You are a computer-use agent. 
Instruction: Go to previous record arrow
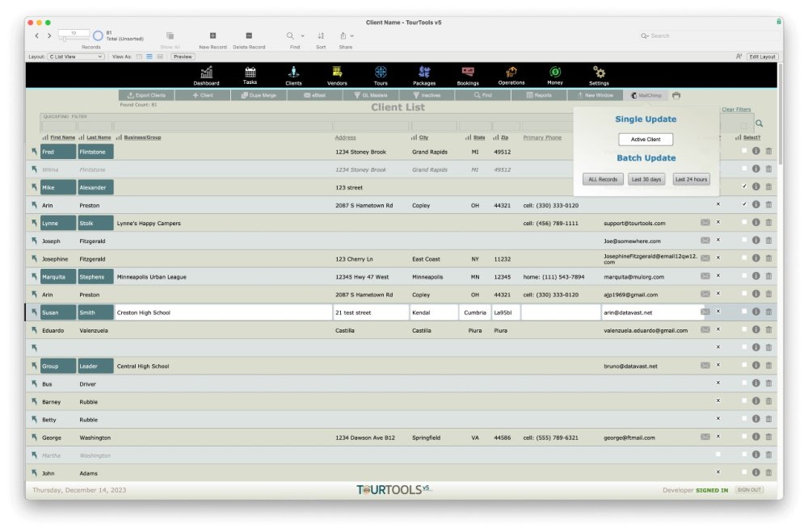[x=36, y=36]
